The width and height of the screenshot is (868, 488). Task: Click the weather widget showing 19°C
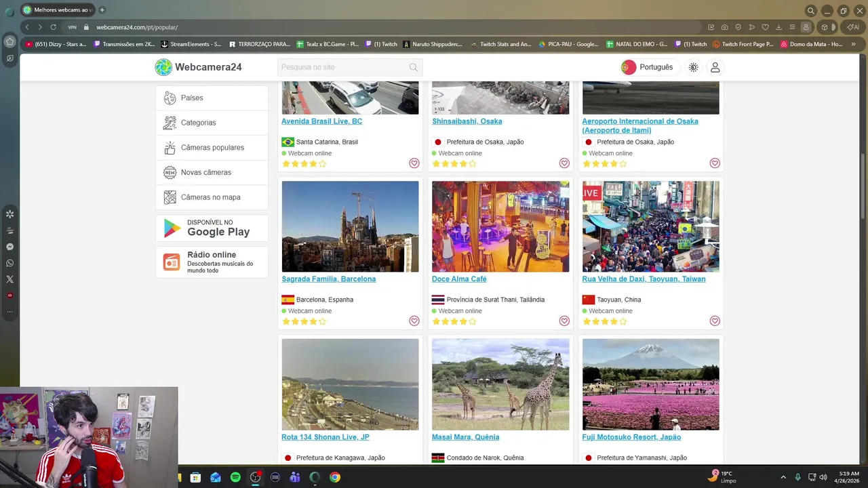click(x=722, y=476)
